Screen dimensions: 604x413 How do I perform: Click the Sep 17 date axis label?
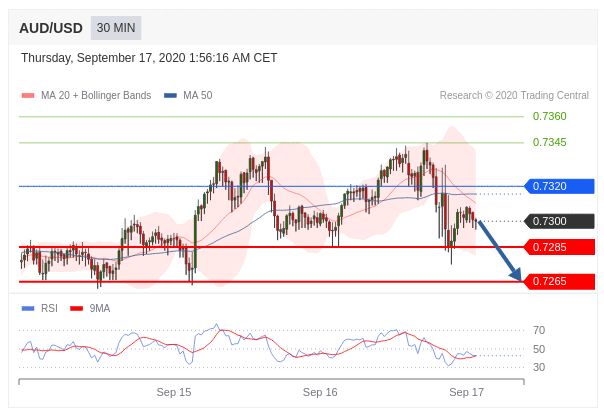coord(466,393)
